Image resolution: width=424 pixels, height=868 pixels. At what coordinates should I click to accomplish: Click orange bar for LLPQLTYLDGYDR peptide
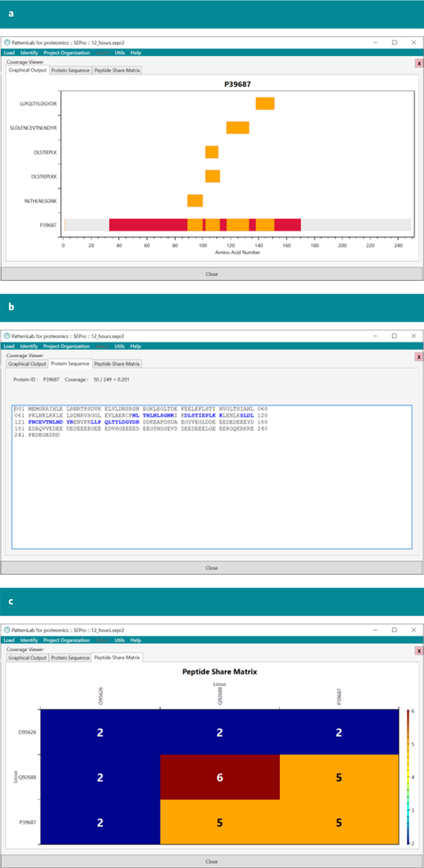pos(265,103)
